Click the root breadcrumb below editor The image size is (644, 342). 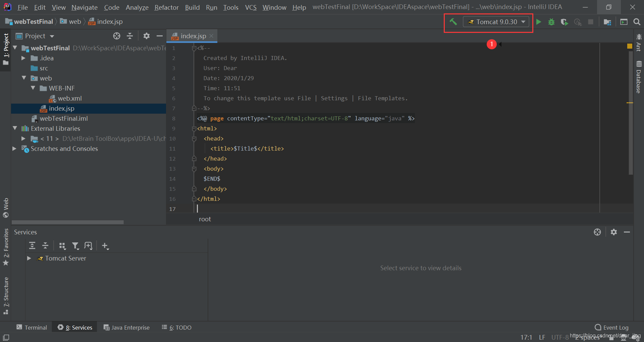[205, 219]
